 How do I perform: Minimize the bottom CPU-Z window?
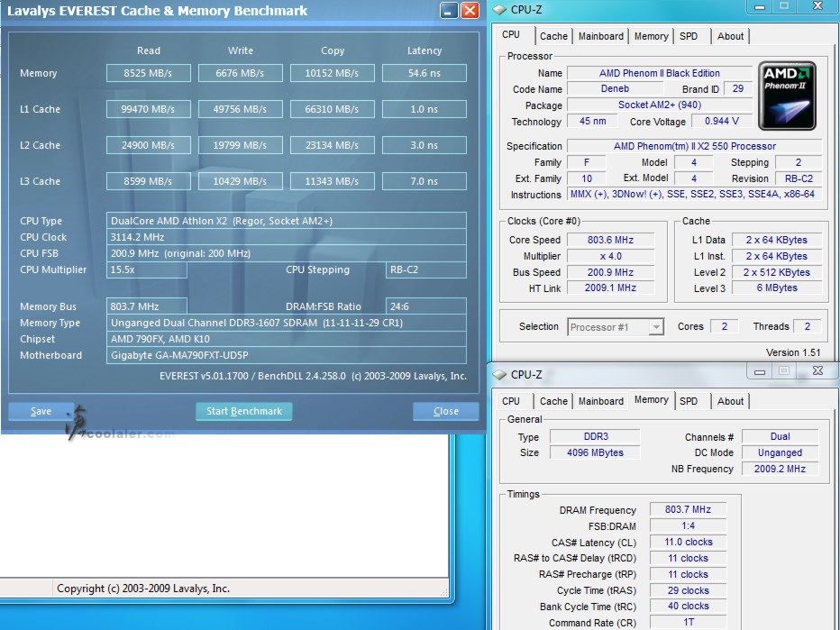[760, 370]
